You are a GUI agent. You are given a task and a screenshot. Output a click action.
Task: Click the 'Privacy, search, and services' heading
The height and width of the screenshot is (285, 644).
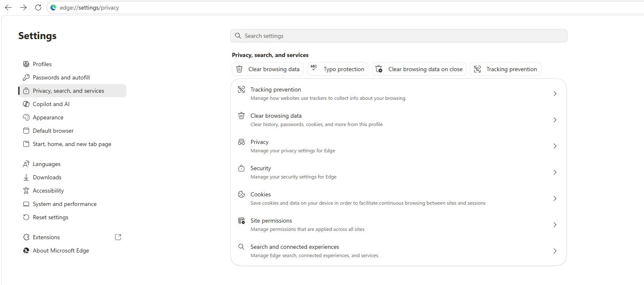[270, 55]
